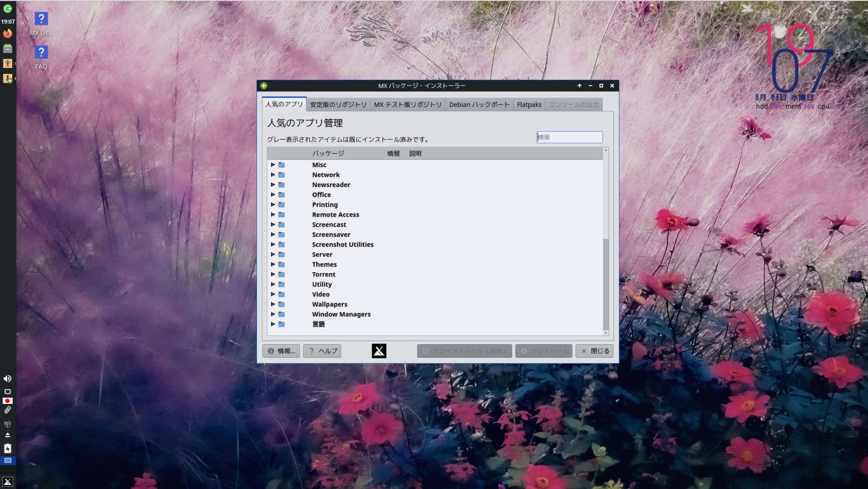Click the folder icon next to Office
Viewport: 868px width, 489px height.
point(281,195)
